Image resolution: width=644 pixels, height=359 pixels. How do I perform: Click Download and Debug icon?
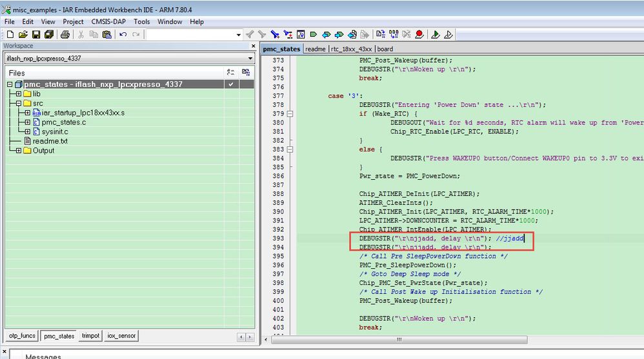pos(436,34)
